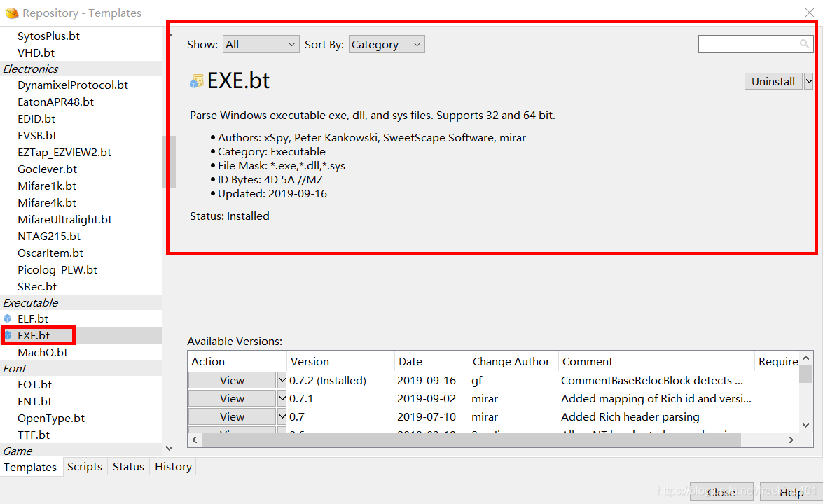
Task: Close the repository dialog with Close button
Action: tap(721, 492)
